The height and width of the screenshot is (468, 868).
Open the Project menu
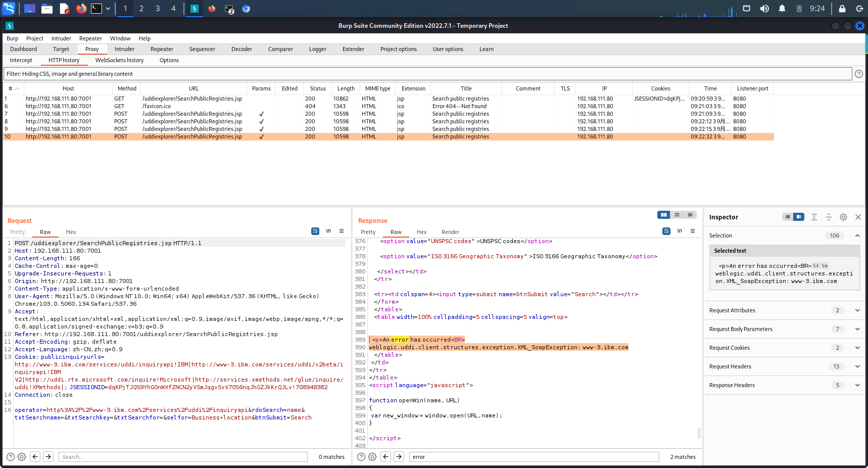35,38
